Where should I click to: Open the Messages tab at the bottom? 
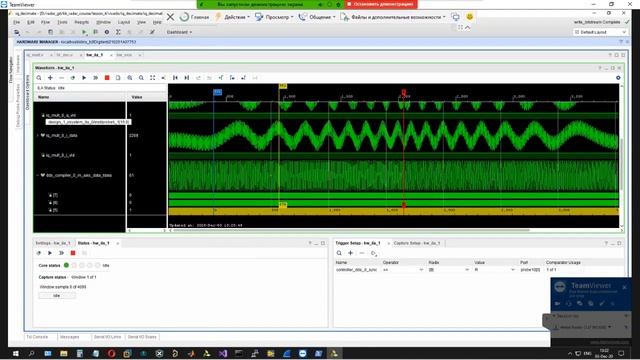pyautogui.click(x=69, y=337)
